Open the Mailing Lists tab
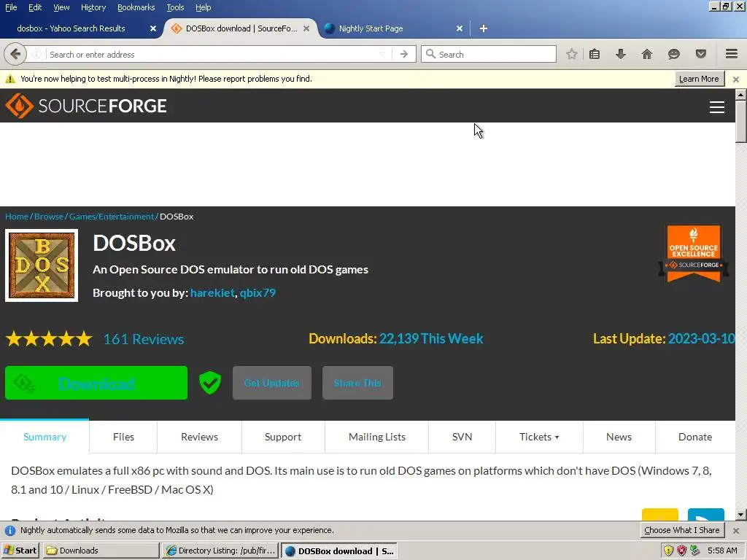 click(x=377, y=437)
